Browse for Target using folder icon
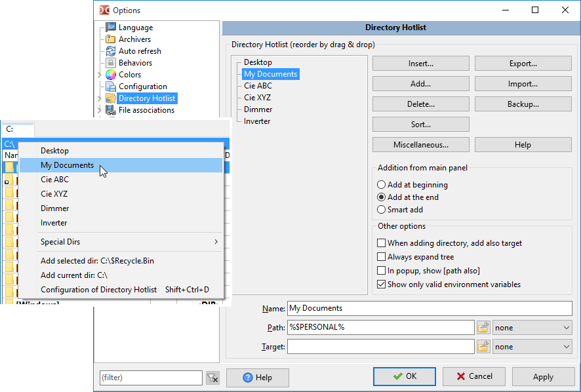 pos(483,347)
